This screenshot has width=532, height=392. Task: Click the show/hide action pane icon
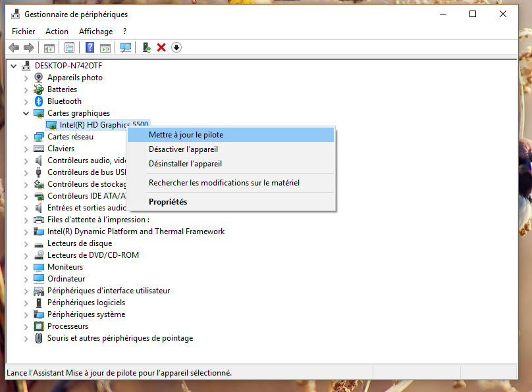click(105, 48)
